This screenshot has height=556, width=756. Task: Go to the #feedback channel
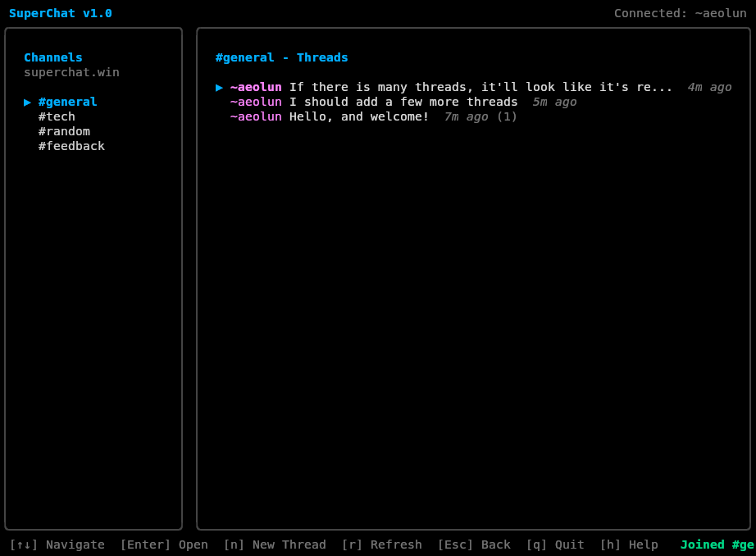(71, 146)
